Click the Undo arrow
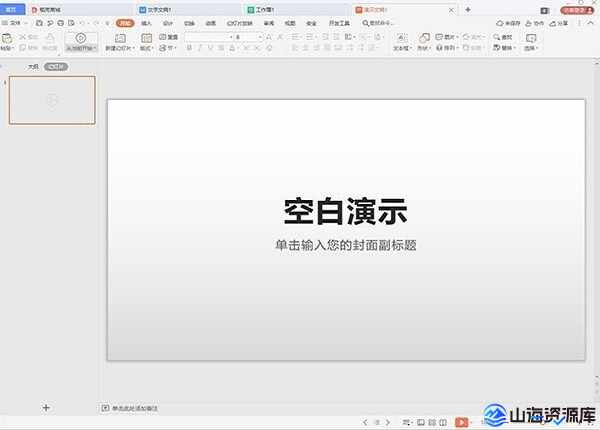The image size is (600, 430). (x=82, y=23)
